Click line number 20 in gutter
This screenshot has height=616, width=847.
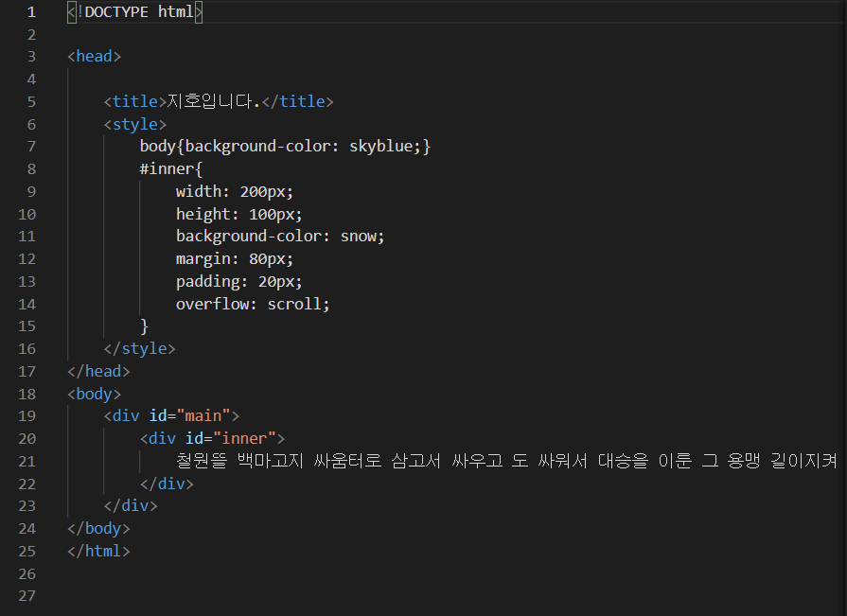27,439
